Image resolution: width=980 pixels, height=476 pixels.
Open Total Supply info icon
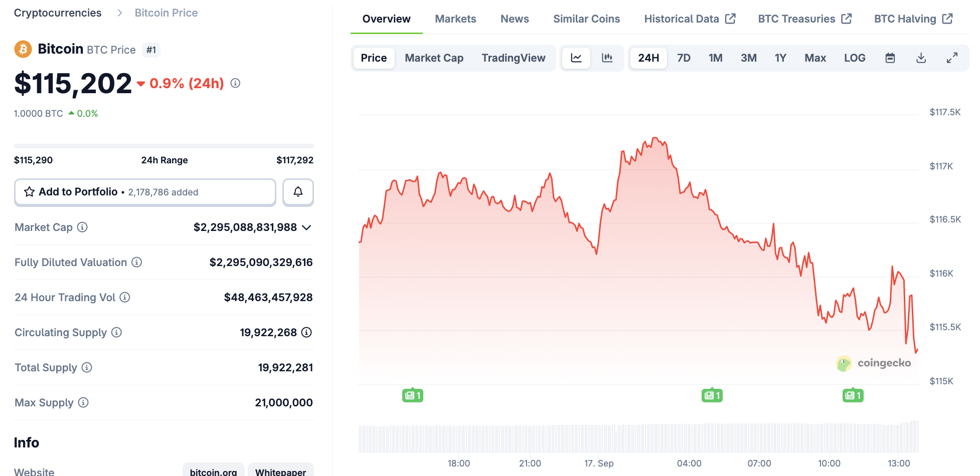tap(87, 367)
